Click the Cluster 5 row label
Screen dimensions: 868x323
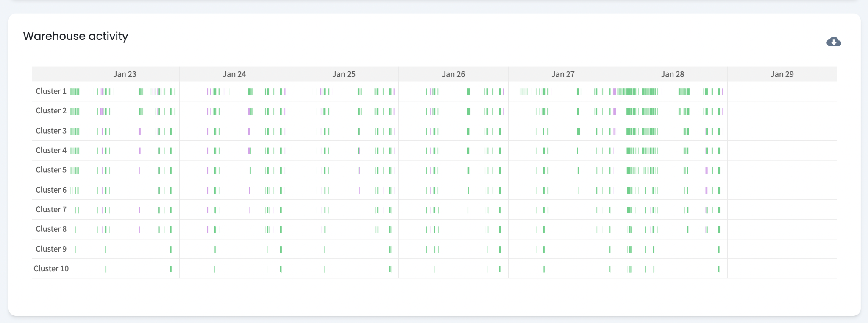(x=51, y=170)
